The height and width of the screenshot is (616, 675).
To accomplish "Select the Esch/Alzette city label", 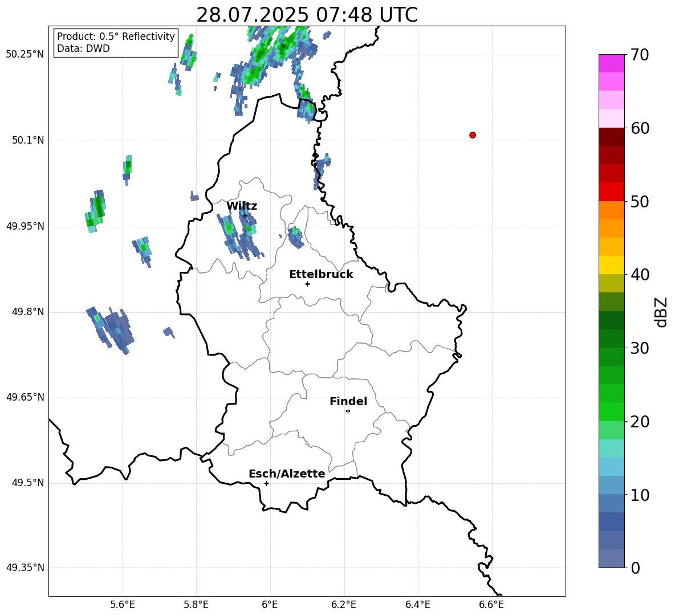I will click(287, 474).
